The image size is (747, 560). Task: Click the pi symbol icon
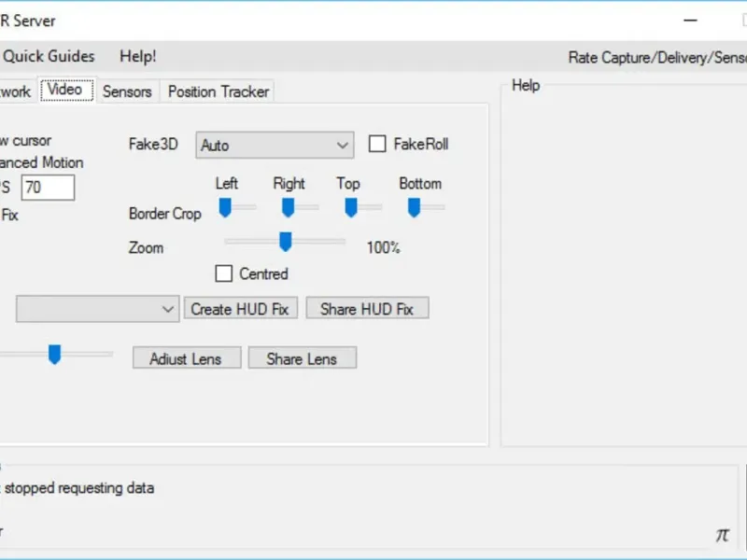[x=723, y=535]
